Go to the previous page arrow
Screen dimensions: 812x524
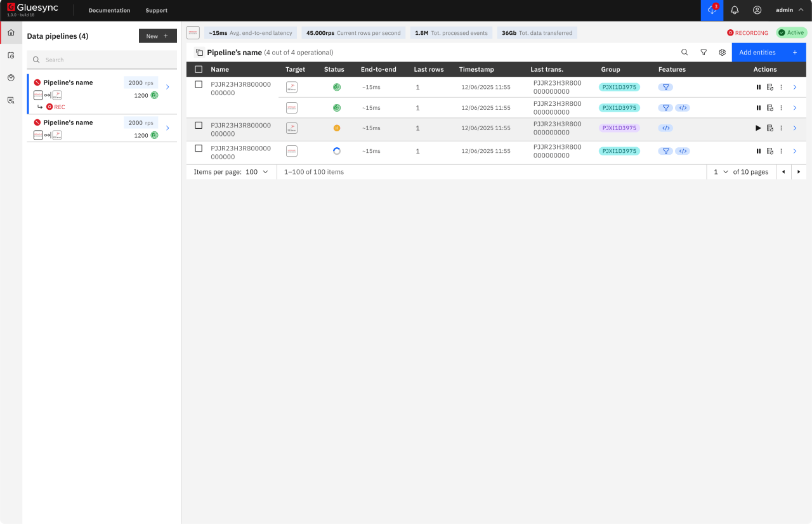[x=783, y=172]
